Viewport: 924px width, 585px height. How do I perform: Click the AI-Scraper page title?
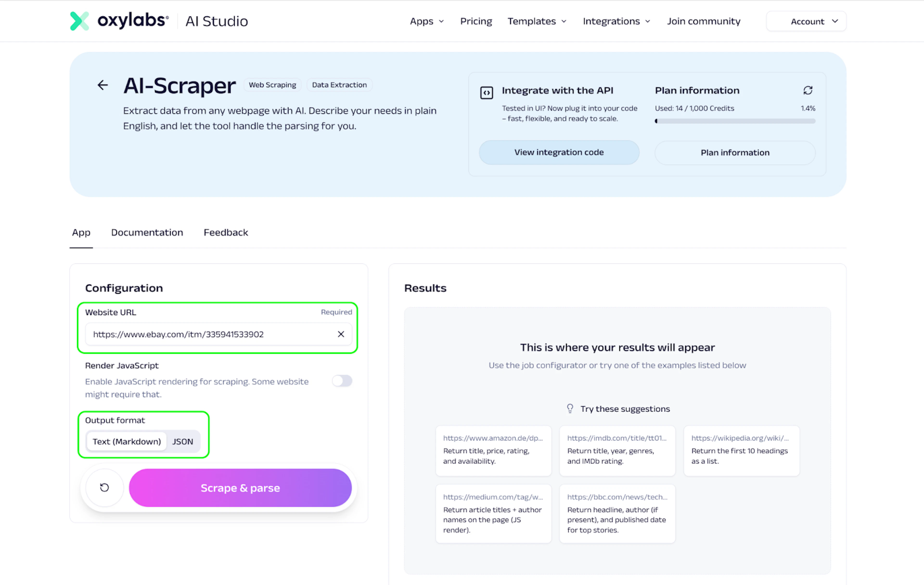coord(179,85)
